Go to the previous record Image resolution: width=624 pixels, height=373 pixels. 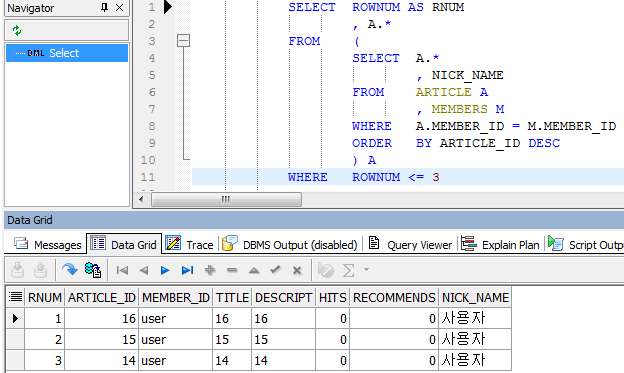click(144, 271)
